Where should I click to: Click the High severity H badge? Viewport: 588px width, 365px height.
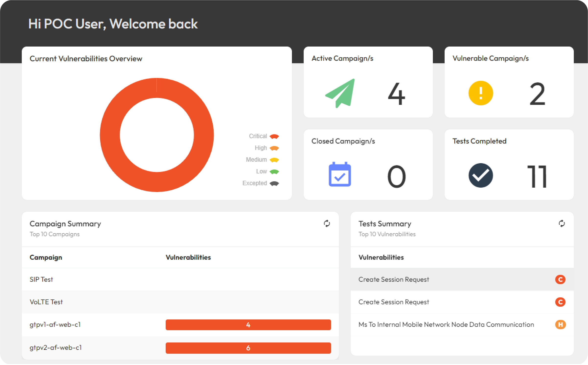[x=560, y=324]
